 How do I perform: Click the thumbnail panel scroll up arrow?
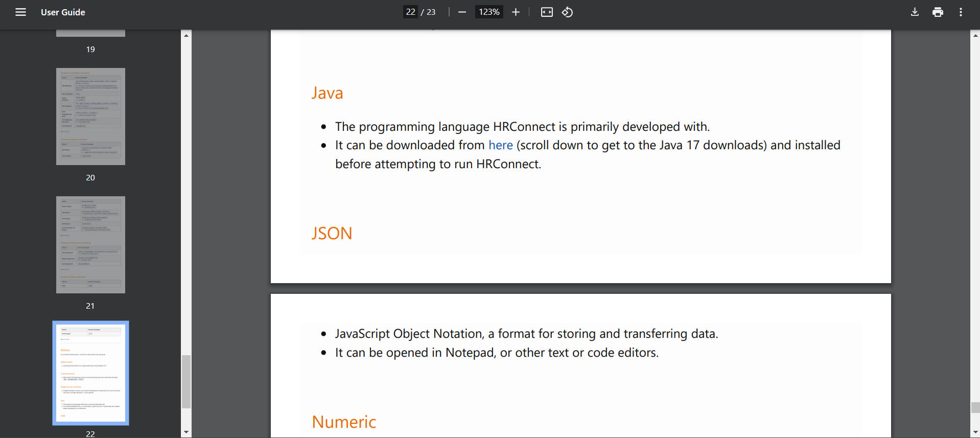tap(186, 35)
